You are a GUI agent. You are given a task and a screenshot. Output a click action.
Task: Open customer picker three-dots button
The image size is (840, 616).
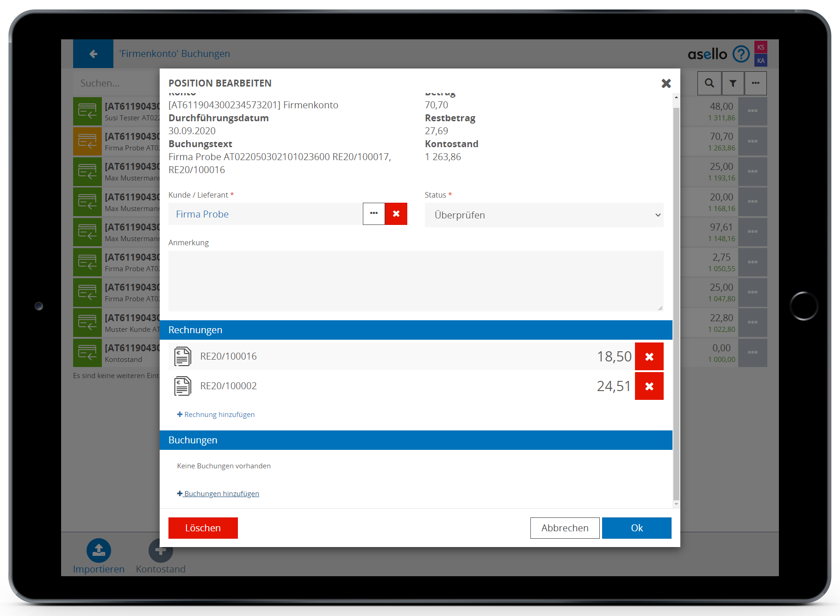pos(374,214)
